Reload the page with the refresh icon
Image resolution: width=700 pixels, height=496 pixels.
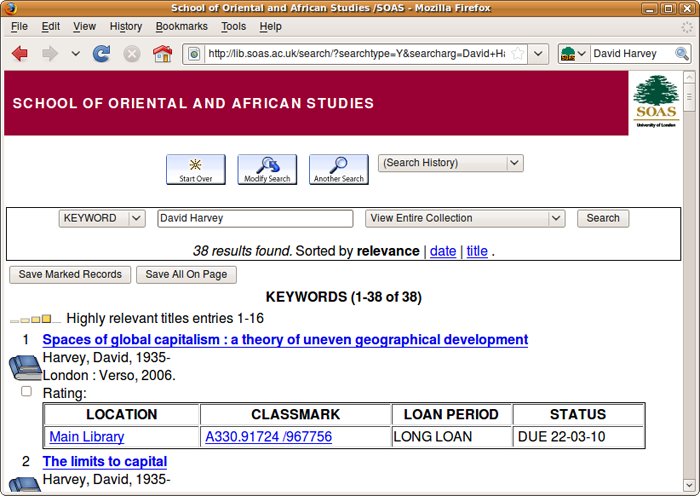[x=102, y=54]
